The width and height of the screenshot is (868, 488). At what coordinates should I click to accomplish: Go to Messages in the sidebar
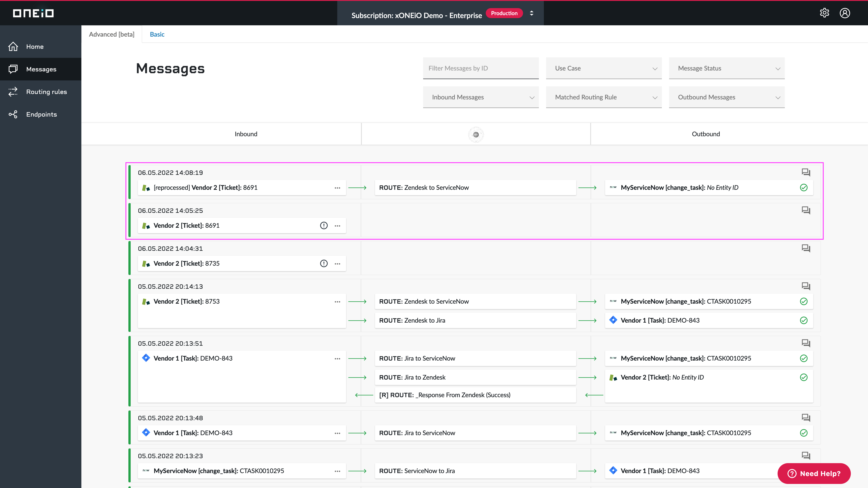pyautogui.click(x=41, y=69)
